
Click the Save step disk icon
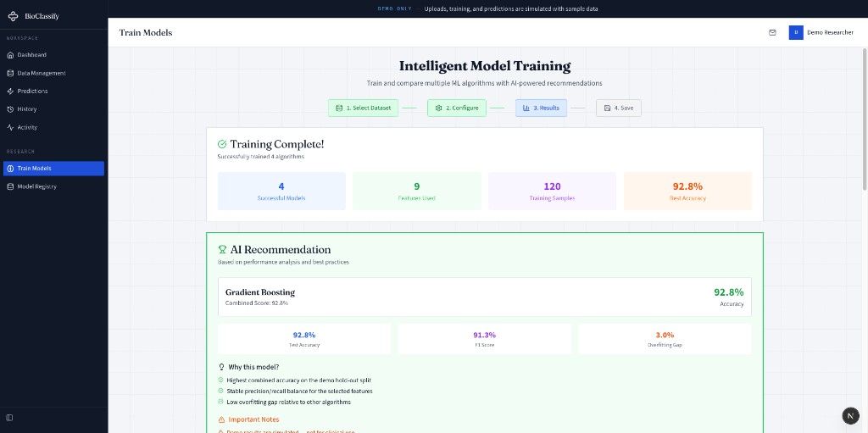[607, 108]
